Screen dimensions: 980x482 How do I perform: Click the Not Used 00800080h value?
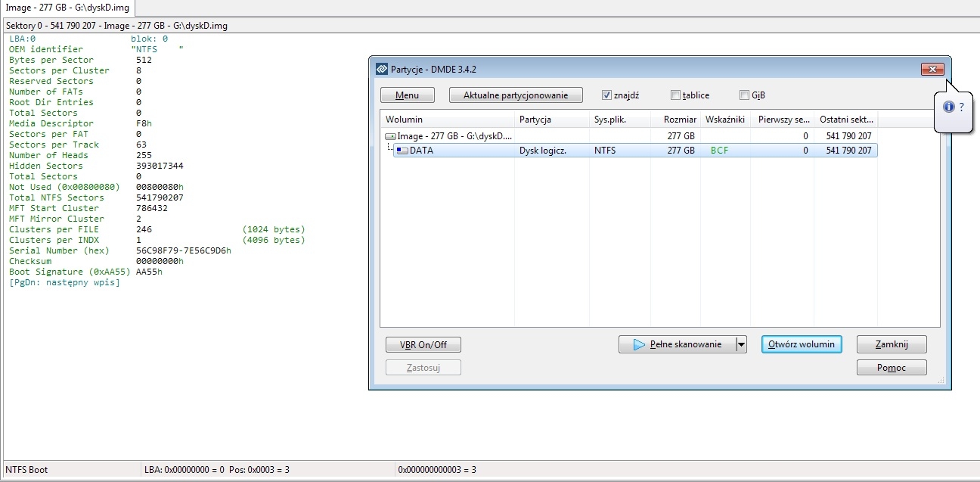point(160,187)
